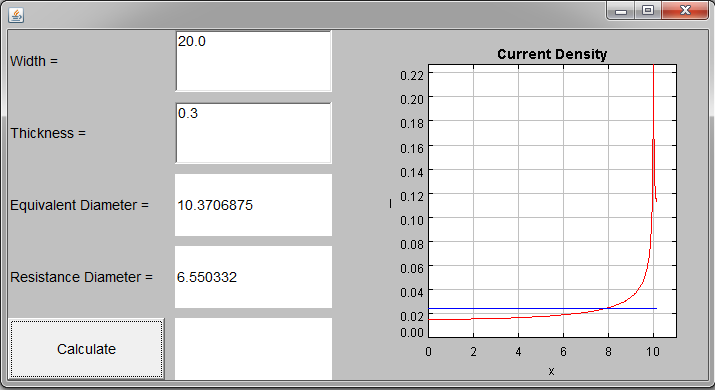Click the 'Equivalent Diameter =' label

click(x=79, y=205)
